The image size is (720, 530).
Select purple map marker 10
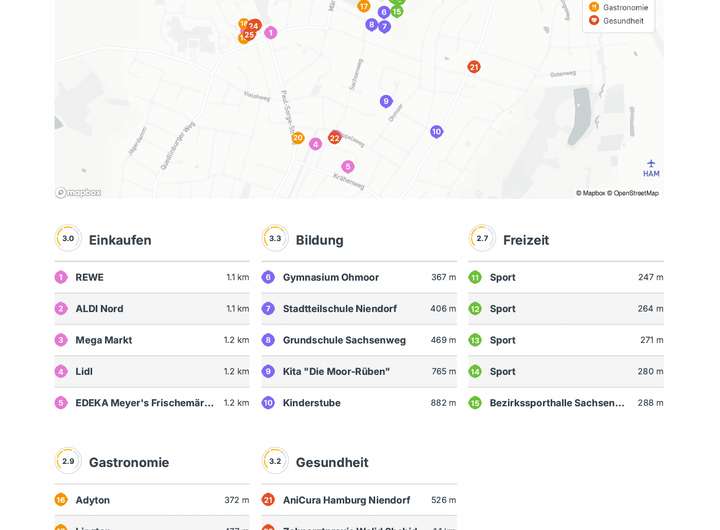[x=436, y=132]
